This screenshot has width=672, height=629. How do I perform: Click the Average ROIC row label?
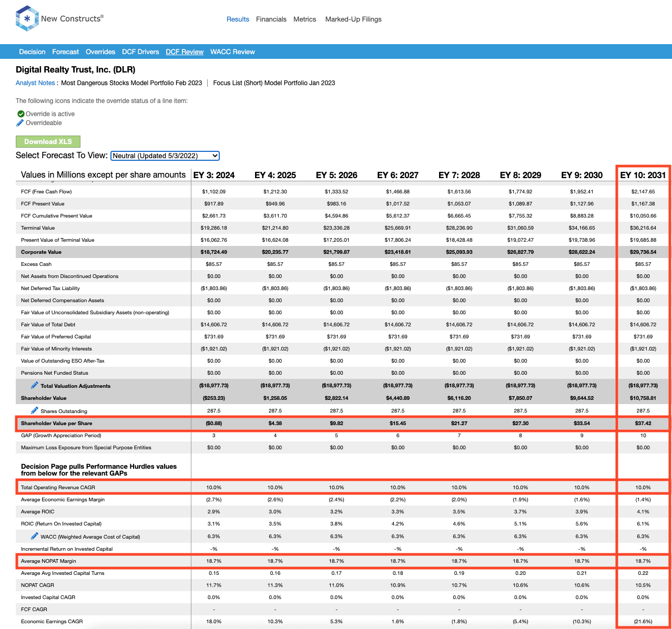pyautogui.click(x=38, y=512)
